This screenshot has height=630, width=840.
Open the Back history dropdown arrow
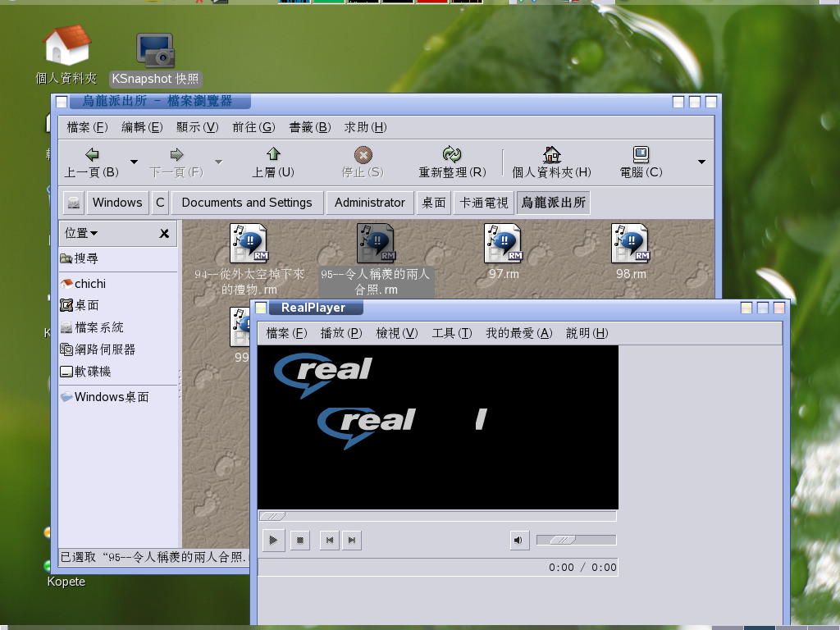(x=134, y=162)
